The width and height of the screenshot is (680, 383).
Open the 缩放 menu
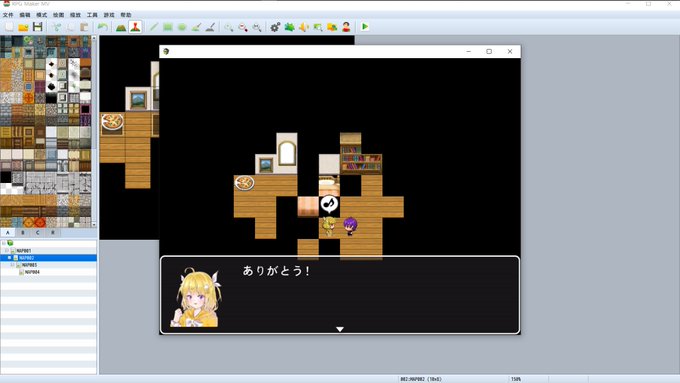(x=75, y=15)
